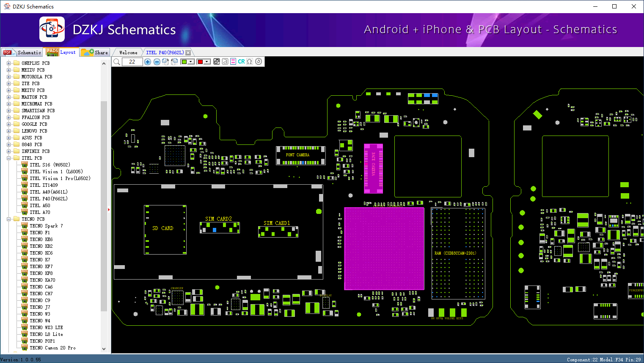Expand the LENOVO PCB folder
The height and width of the screenshot is (363, 644).
click(x=8, y=131)
